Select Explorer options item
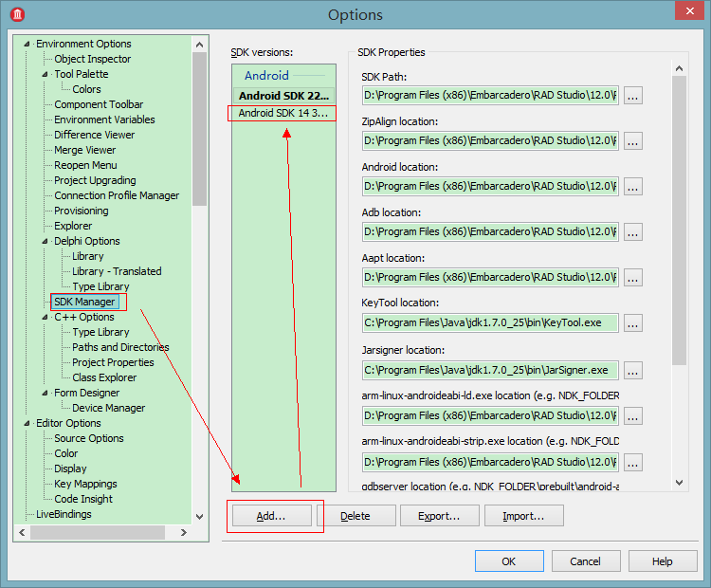Screen dimensions: 711x588 click(x=73, y=226)
